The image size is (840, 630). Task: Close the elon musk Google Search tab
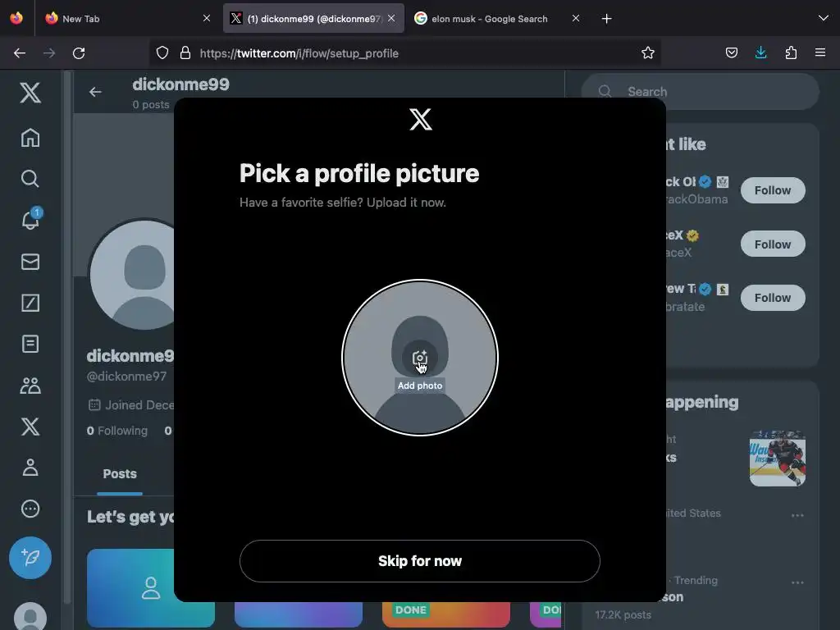[x=575, y=18]
